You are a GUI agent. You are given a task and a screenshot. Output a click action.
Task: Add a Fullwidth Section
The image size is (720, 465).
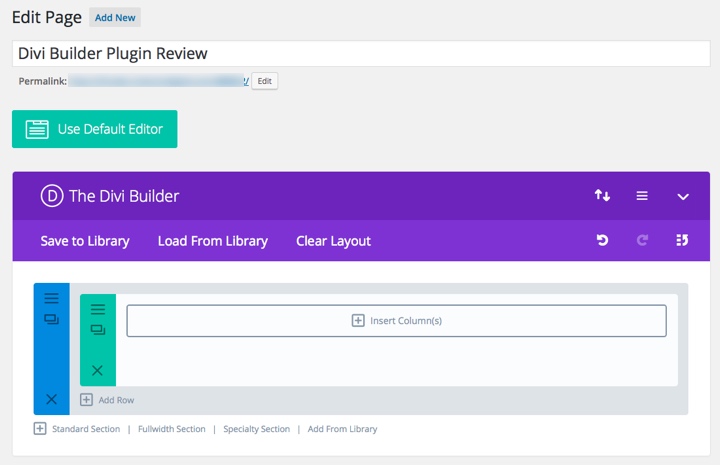(x=172, y=429)
